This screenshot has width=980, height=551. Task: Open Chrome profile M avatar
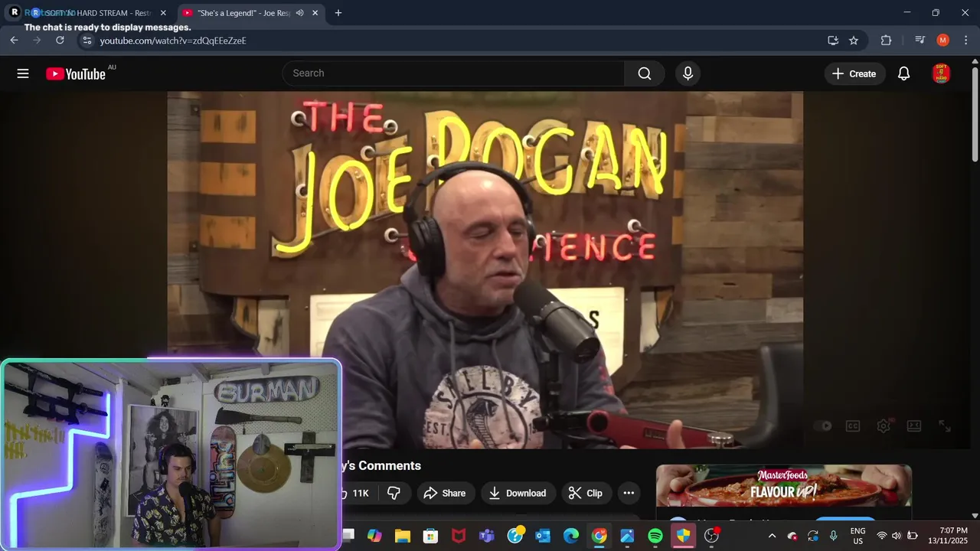point(943,41)
